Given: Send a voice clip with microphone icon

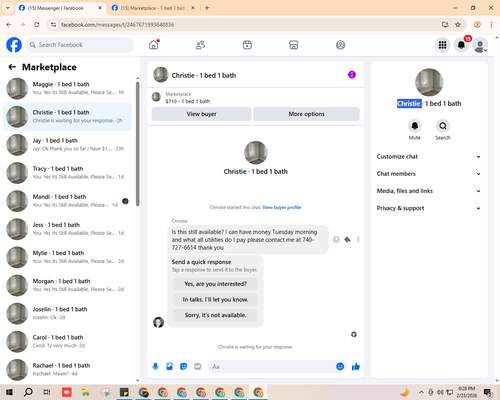Looking at the screenshot, I should (155, 367).
